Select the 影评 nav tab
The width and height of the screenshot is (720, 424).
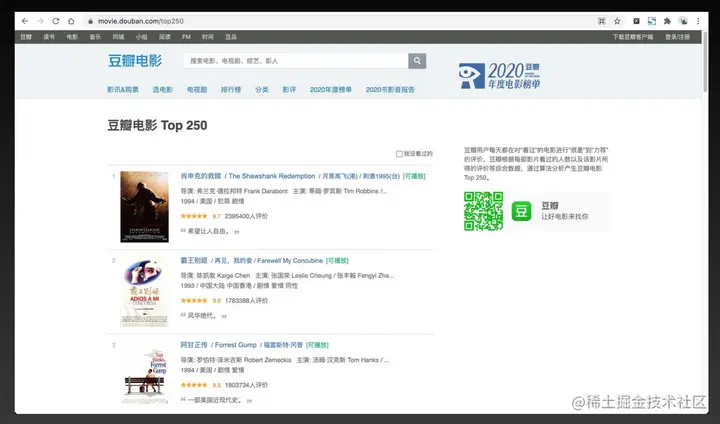pos(289,90)
